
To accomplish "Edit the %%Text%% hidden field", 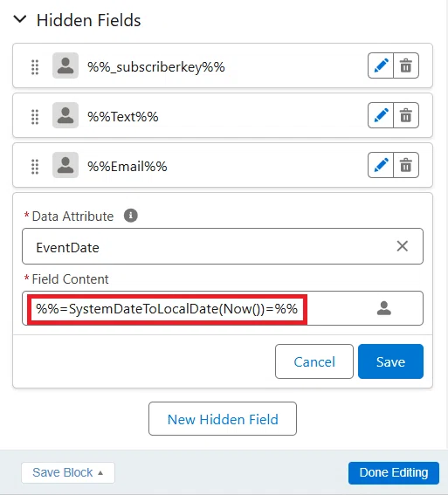I will pos(381,115).
